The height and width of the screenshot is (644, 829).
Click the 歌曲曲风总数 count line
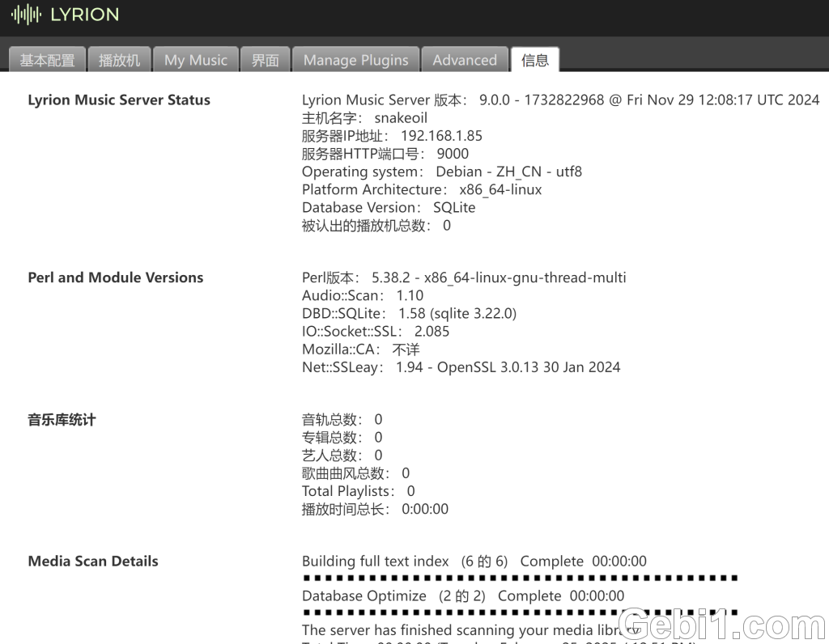click(x=356, y=473)
